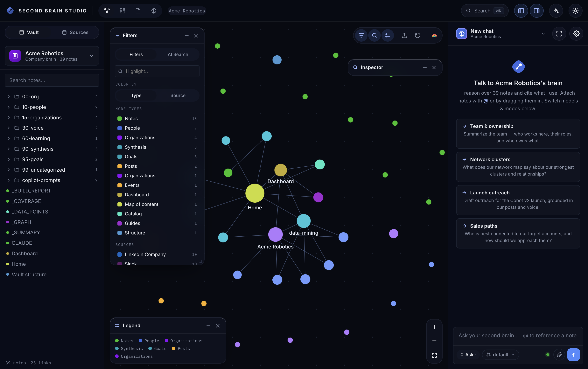Select the AI Search tab

point(178,54)
